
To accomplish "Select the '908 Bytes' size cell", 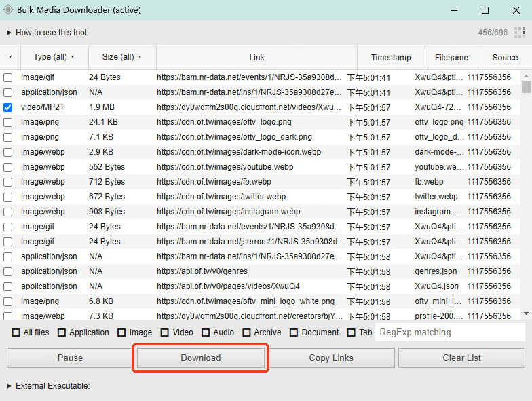I will tap(107, 212).
